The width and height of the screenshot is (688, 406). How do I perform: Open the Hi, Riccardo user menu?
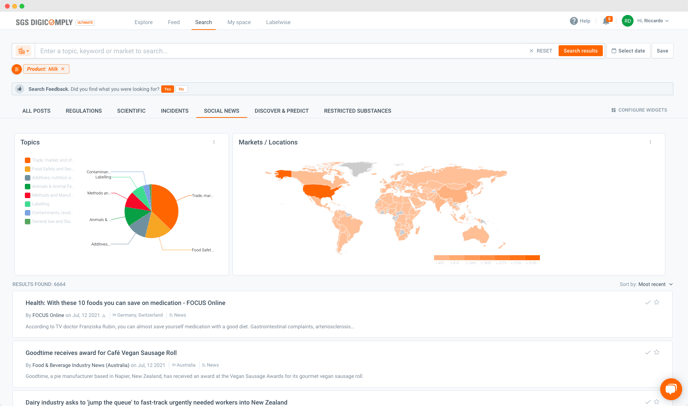coord(646,21)
